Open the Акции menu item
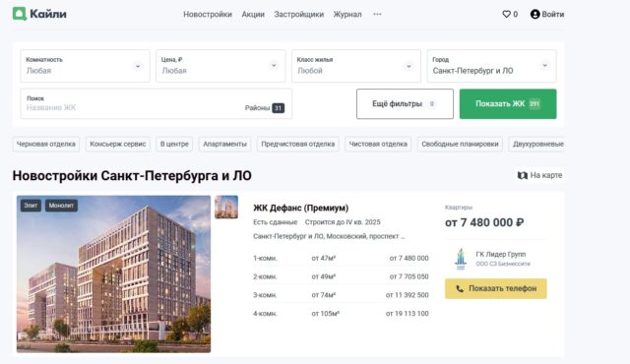The image size is (630, 364). [253, 14]
